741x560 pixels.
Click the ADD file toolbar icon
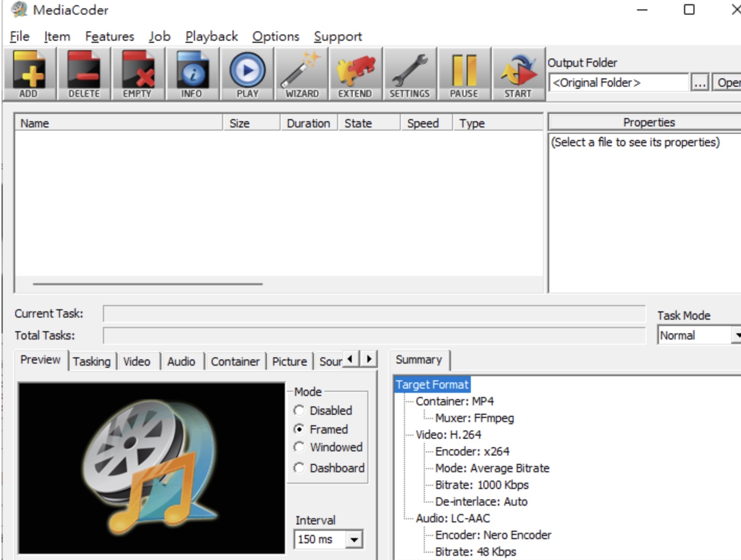click(x=29, y=74)
